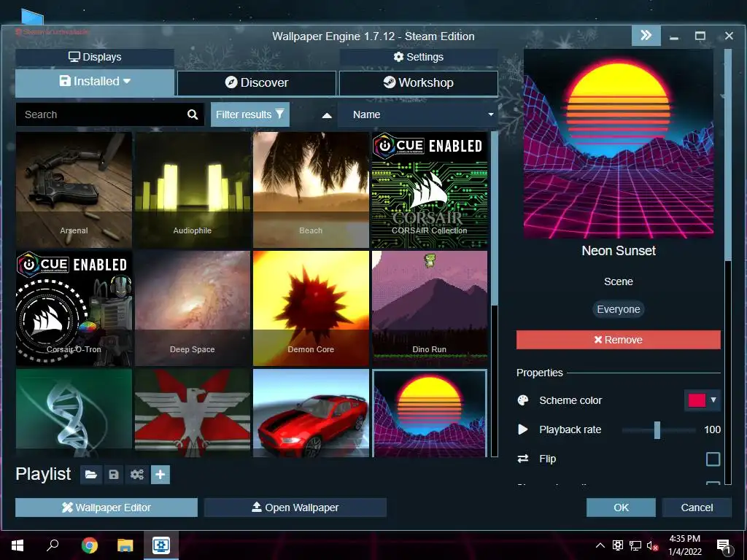Click the red Scheme color swatch
The image size is (747, 560).
coord(697,400)
